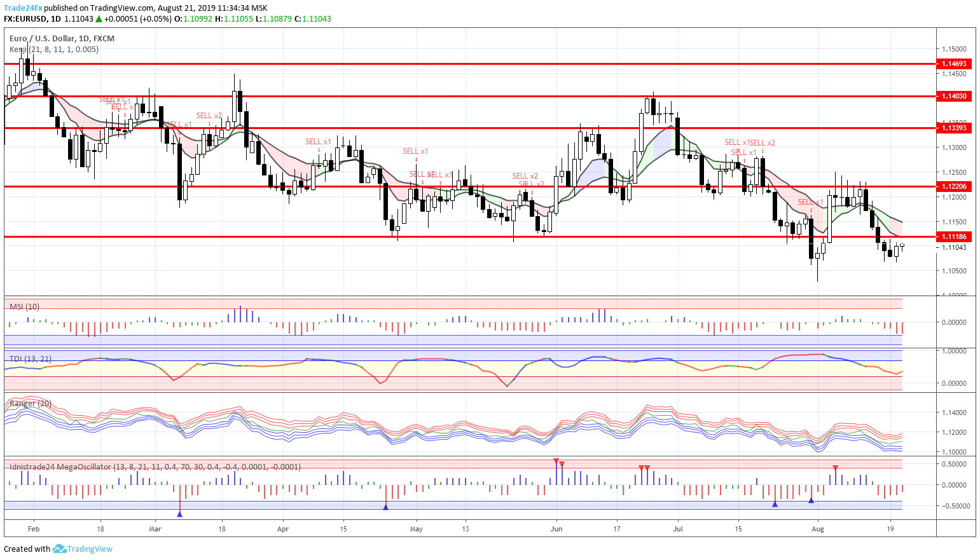The image size is (980, 560).
Task: Click the TradingView cloud logo icon
Action: click(x=59, y=549)
